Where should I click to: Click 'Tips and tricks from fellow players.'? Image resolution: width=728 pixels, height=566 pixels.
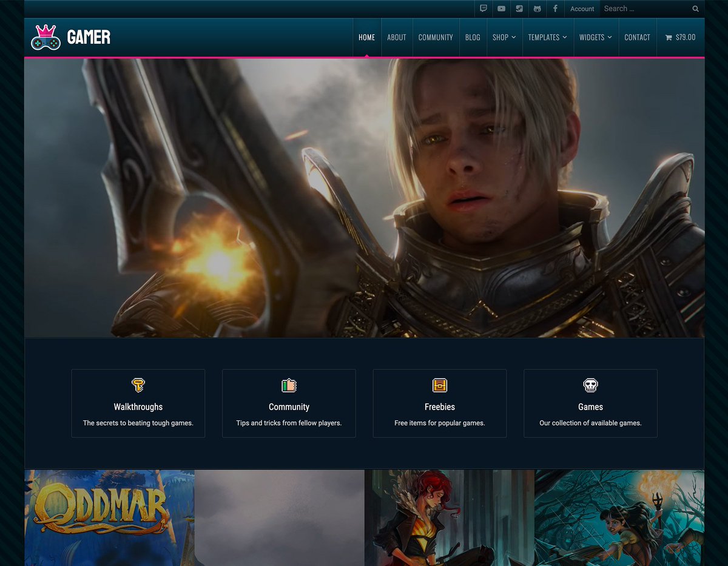click(289, 423)
